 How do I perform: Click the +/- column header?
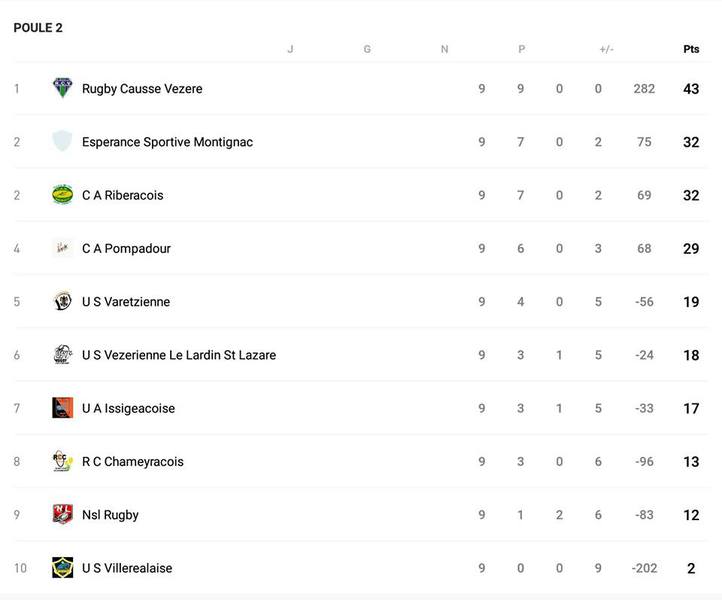(x=606, y=49)
